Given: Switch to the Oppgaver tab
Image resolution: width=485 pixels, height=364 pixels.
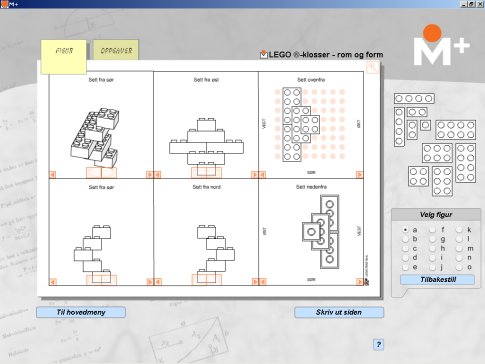Looking at the screenshot, I should [116, 51].
